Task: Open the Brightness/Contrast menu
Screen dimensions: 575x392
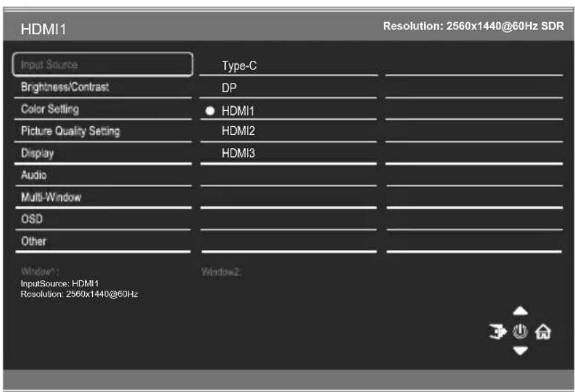Action: [x=103, y=87]
